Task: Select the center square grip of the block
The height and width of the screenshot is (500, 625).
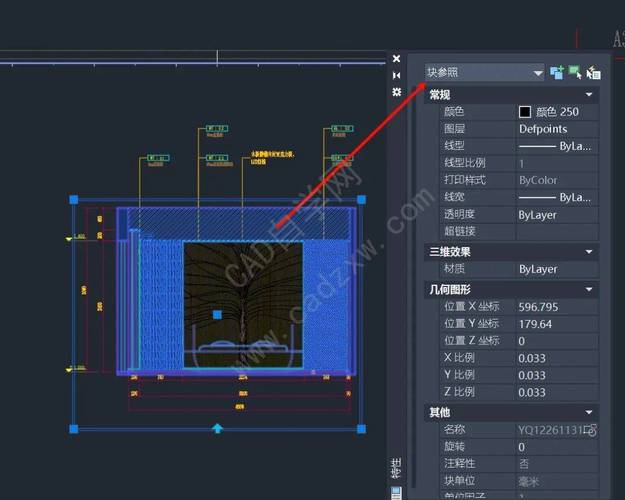Action: (x=217, y=315)
